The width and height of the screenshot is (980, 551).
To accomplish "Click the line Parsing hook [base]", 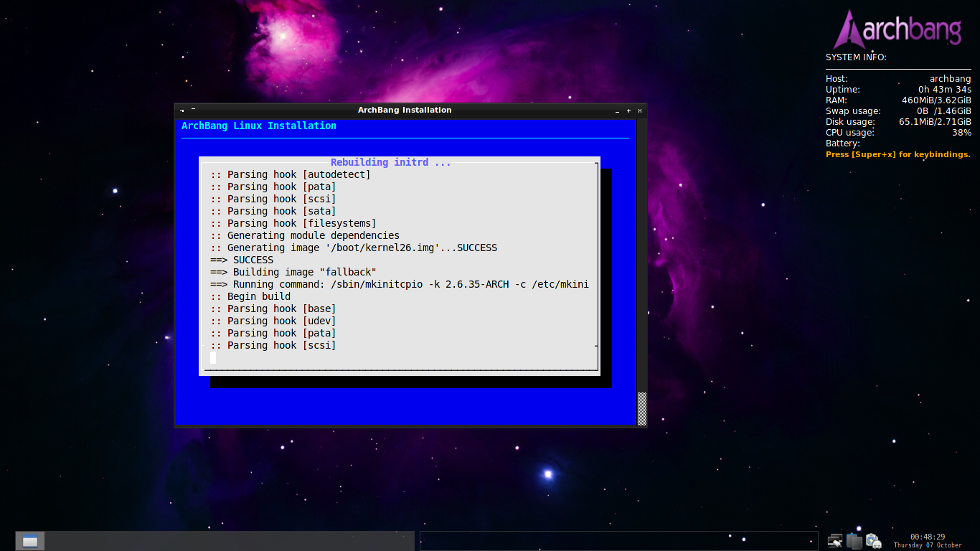I will (x=273, y=309).
